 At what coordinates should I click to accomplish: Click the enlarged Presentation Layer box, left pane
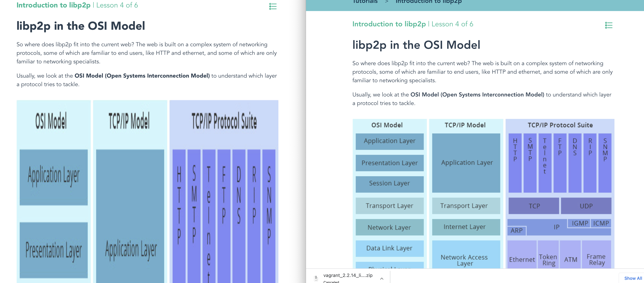54,250
